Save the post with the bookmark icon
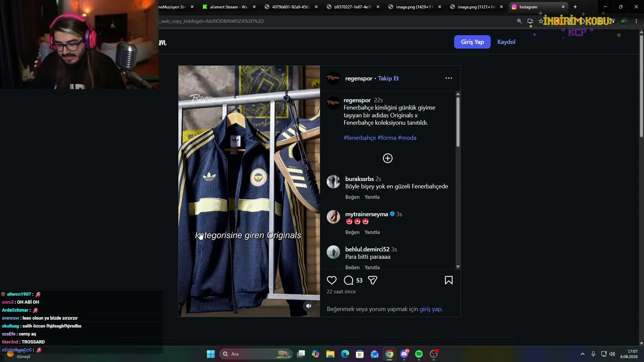The image size is (644, 362). point(449,281)
